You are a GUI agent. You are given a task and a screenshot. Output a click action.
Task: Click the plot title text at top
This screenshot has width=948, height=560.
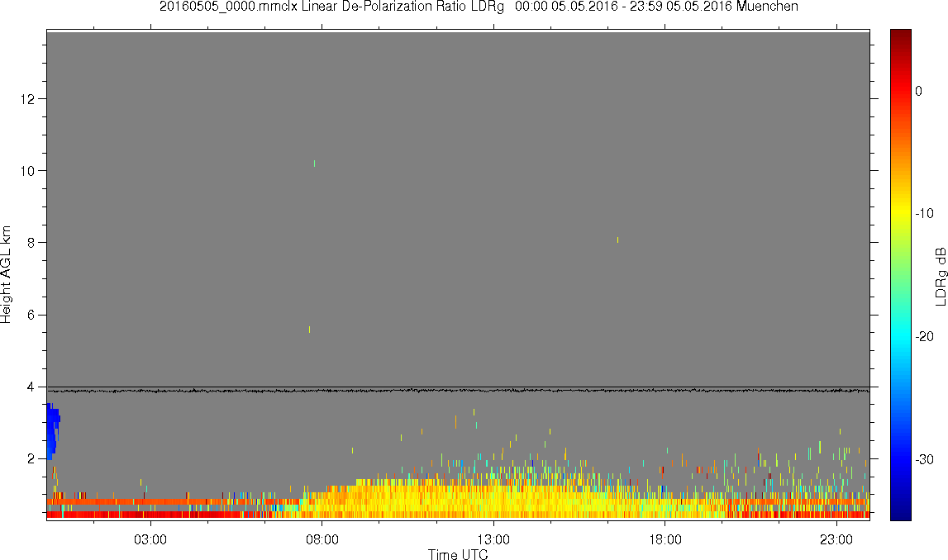[479, 7]
